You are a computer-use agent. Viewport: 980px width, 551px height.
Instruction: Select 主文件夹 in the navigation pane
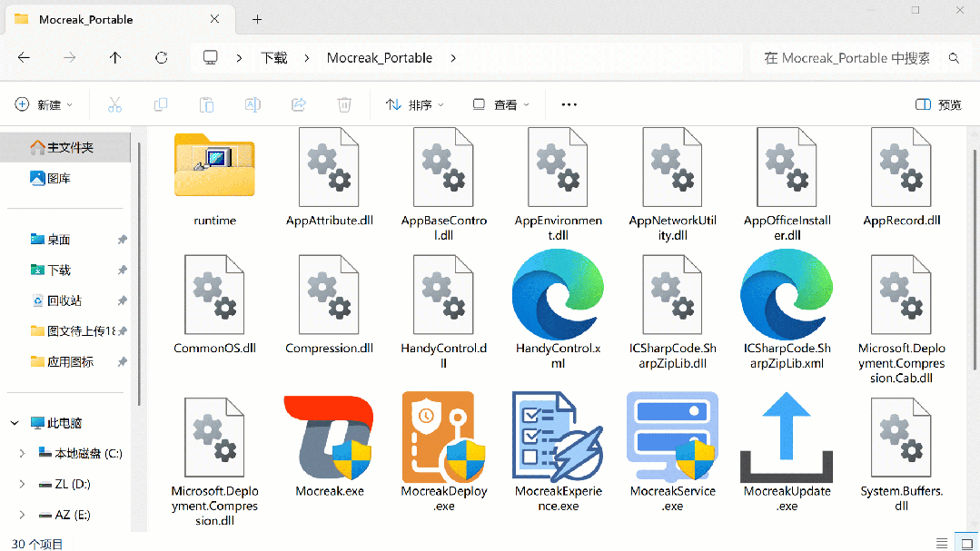pos(65,147)
